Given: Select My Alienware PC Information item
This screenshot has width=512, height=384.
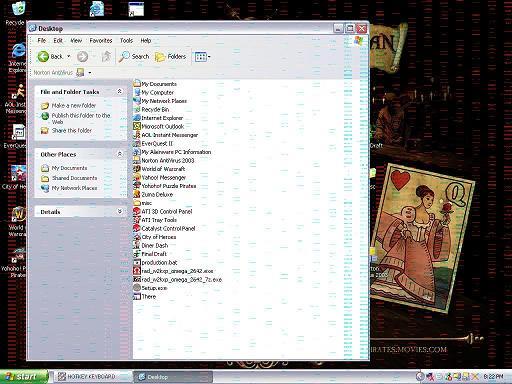Looking at the screenshot, I should point(172,152).
